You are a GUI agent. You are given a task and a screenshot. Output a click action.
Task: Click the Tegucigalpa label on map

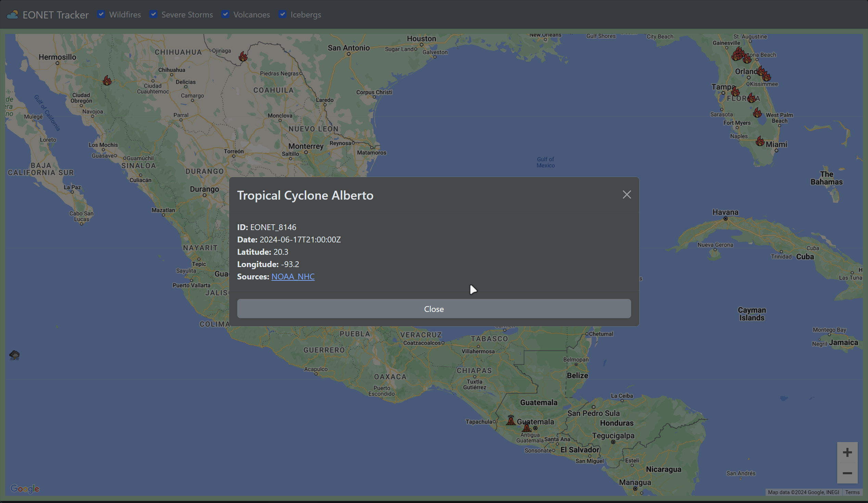(613, 436)
